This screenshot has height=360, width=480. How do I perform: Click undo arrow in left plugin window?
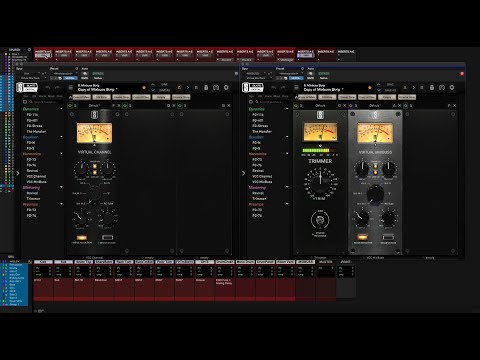(x=48, y=88)
